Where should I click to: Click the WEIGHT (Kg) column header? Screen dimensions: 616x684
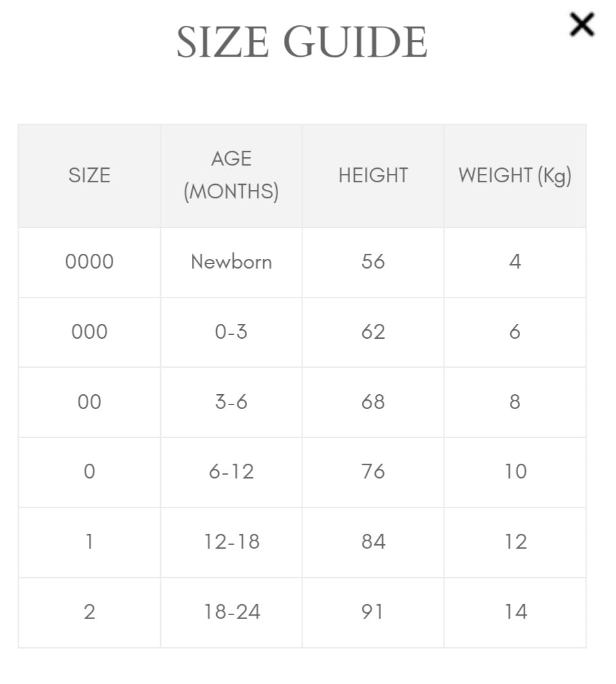pos(515,176)
